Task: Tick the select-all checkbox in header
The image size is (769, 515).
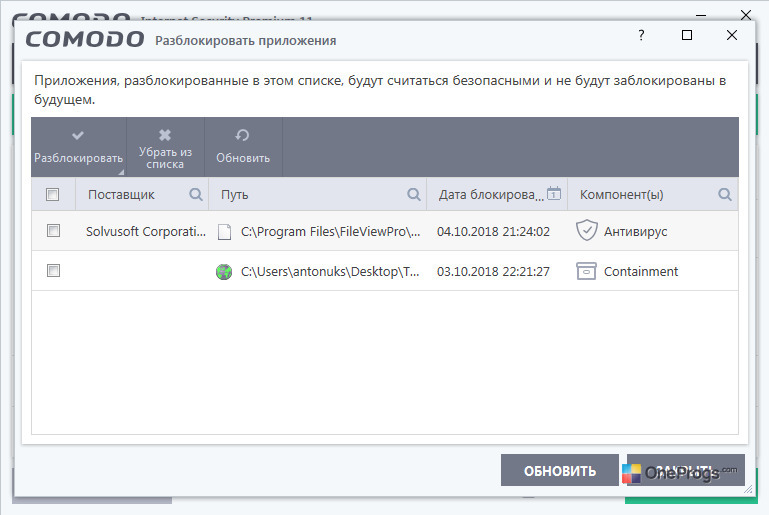Action: pyautogui.click(x=52, y=194)
